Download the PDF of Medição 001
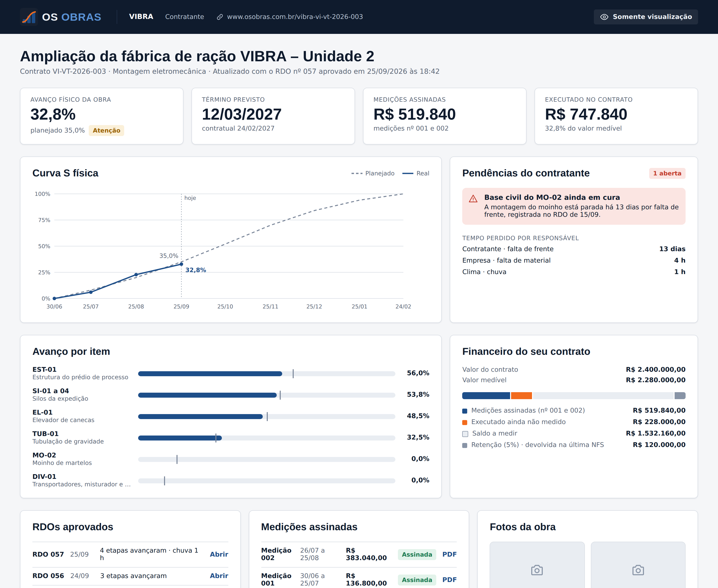The image size is (718, 588). click(449, 580)
